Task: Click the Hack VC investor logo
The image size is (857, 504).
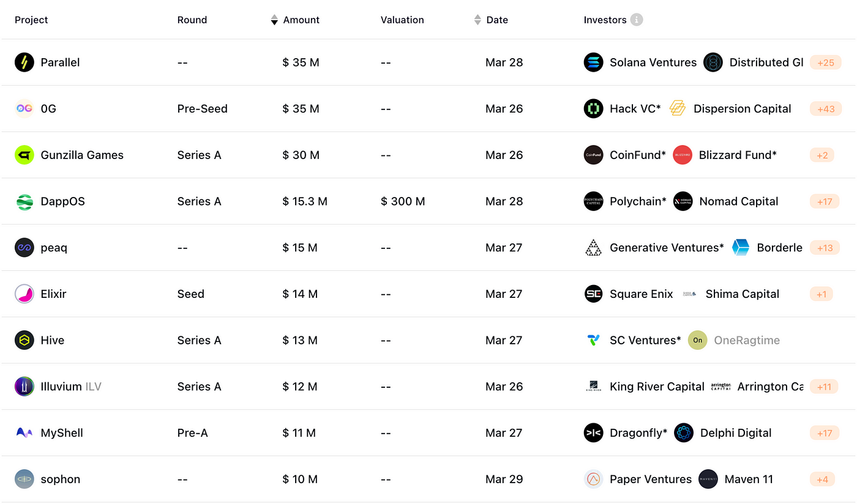Action: tap(593, 109)
